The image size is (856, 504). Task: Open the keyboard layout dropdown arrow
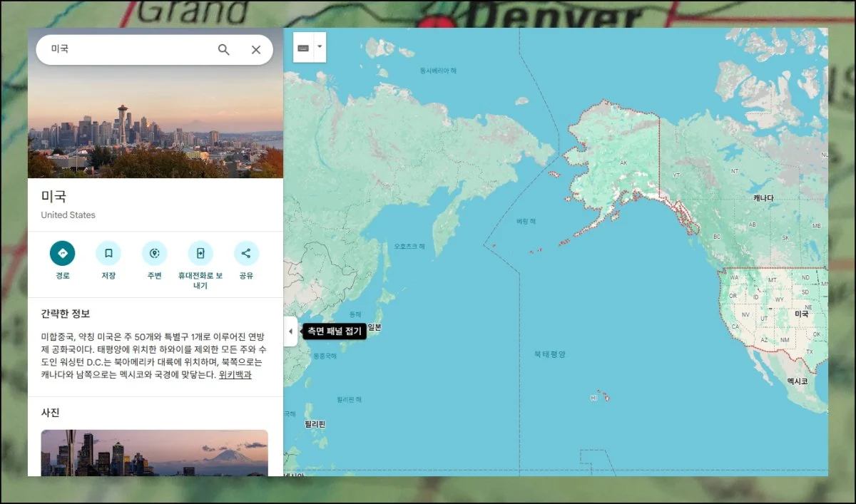[x=321, y=48]
